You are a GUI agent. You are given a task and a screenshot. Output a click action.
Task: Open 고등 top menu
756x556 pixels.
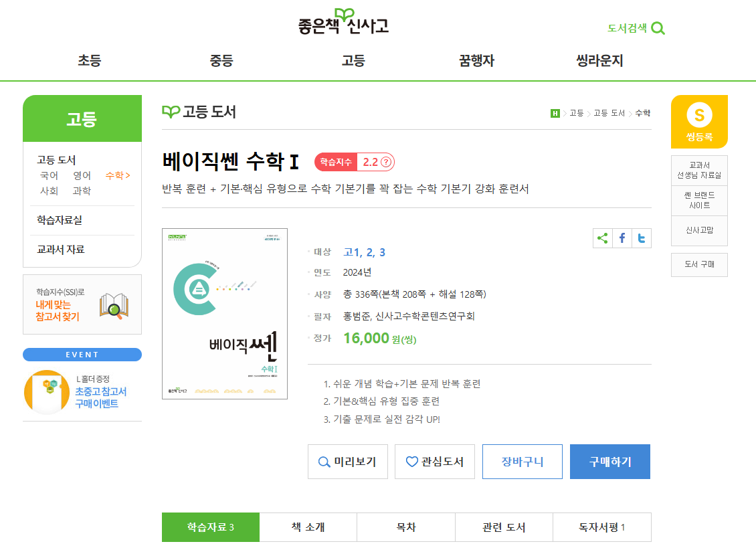353,61
